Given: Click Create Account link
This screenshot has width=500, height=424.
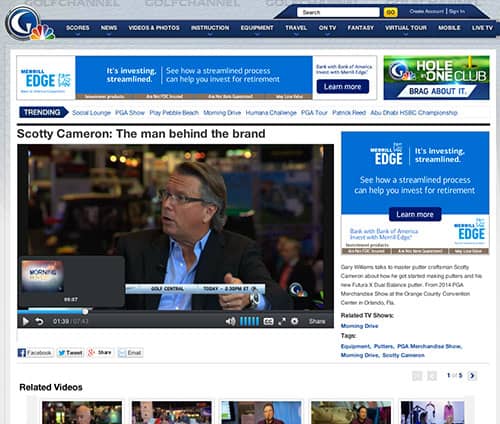Looking at the screenshot, I should tap(427, 11).
